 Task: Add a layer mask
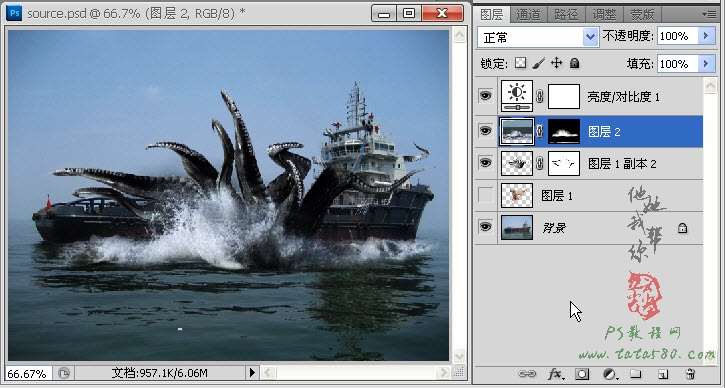click(582, 374)
